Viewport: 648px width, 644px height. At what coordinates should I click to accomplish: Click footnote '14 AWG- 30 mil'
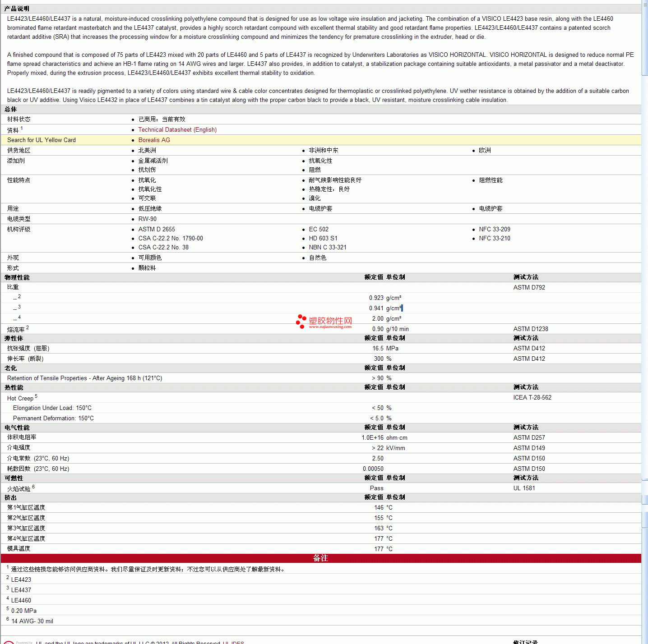coord(32,621)
